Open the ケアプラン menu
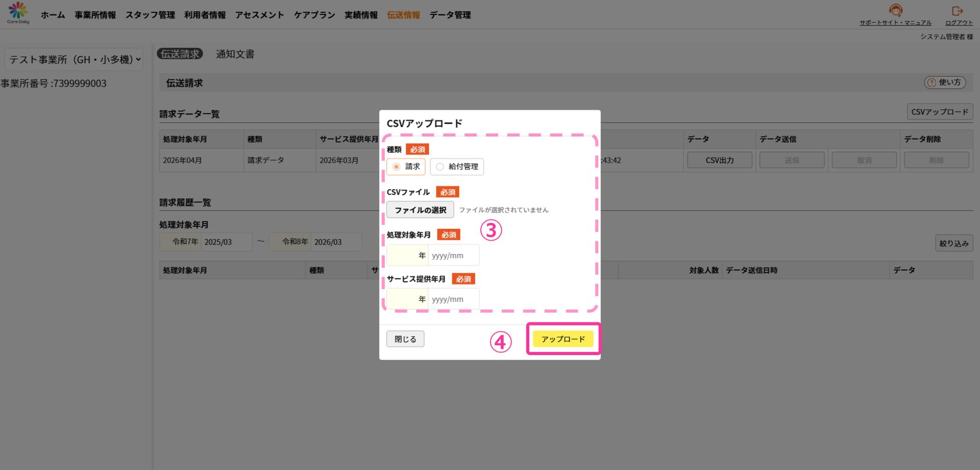The width and height of the screenshot is (980, 470). click(x=314, y=15)
